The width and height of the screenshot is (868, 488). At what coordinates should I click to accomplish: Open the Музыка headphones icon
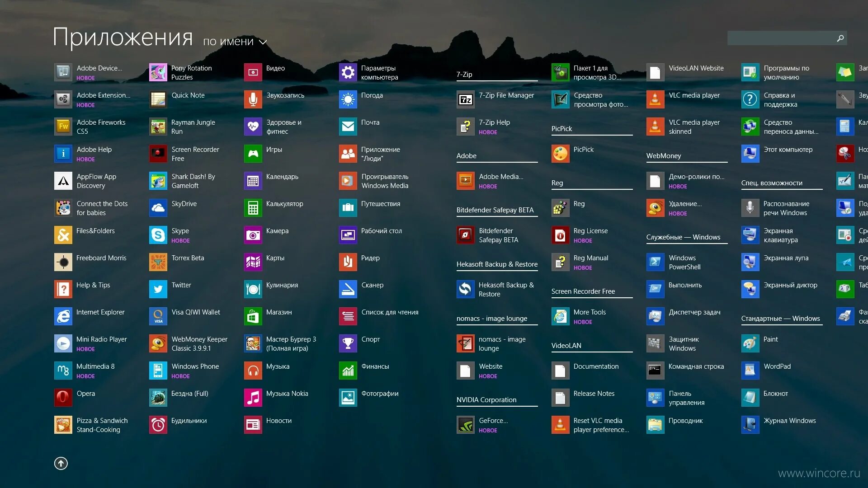click(x=253, y=371)
